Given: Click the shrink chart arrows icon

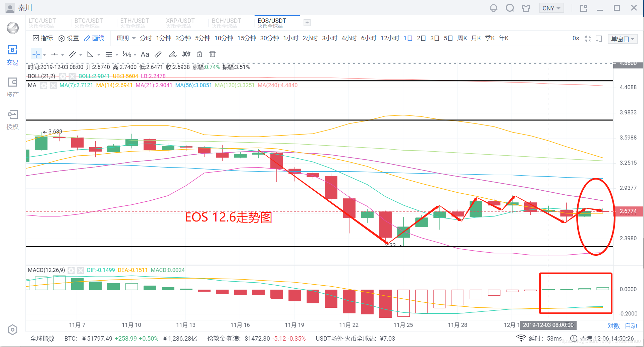Looking at the screenshot, I should pos(588,39).
